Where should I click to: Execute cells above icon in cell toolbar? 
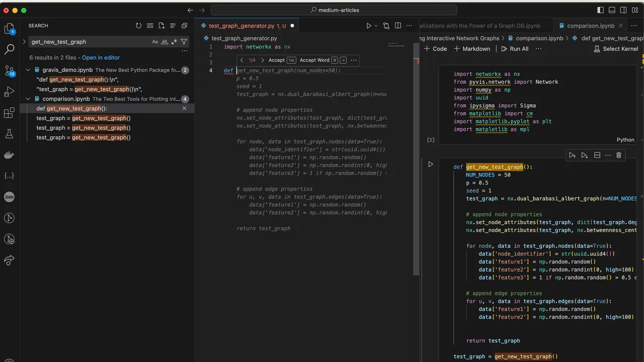(x=572, y=155)
